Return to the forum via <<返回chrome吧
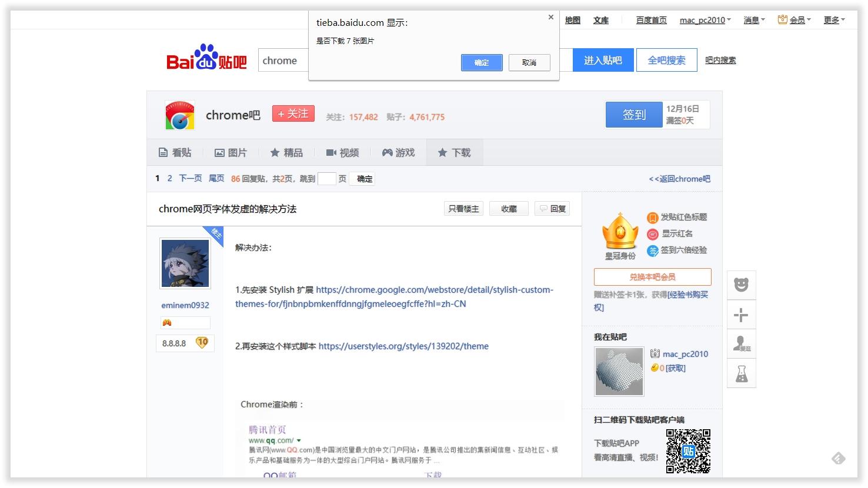The height and width of the screenshot is (488, 868). (679, 179)
